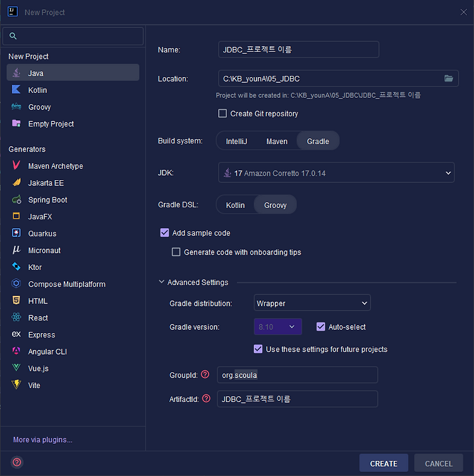Click the Kotlin logo icon

(16, 90)
